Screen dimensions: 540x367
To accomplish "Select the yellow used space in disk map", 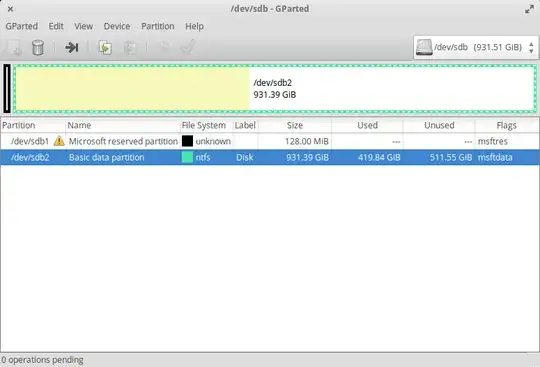I will (x=132, y=88).
